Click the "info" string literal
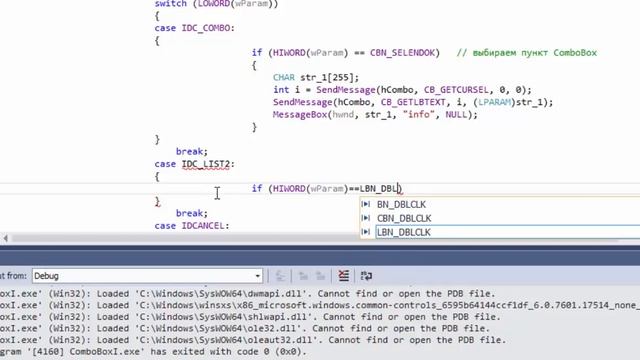640x360 pixels. coord(418,115)
